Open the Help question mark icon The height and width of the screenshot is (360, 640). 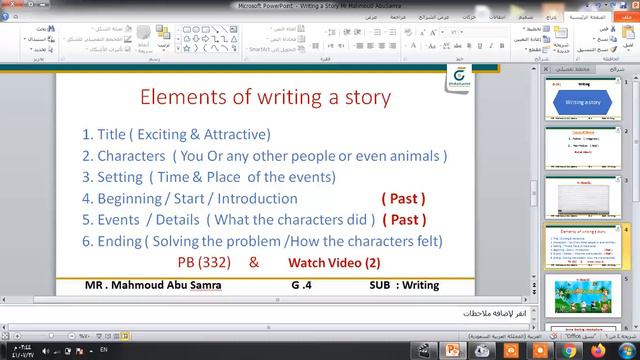5,17
